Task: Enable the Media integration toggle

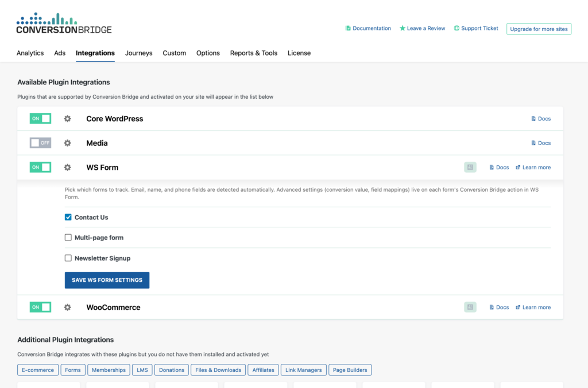Action: tap(41, 143)
